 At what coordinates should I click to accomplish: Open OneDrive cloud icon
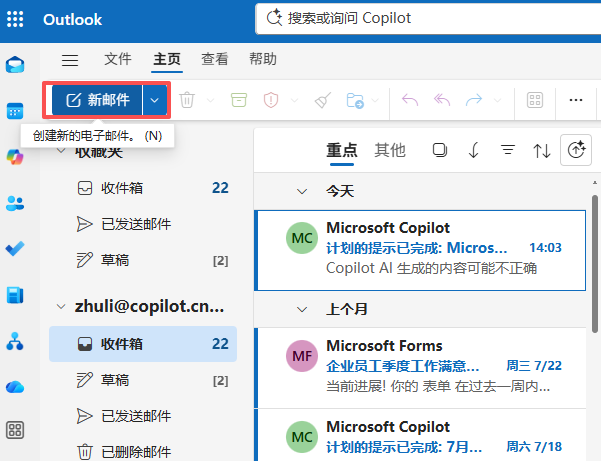[x=15, y=387]
